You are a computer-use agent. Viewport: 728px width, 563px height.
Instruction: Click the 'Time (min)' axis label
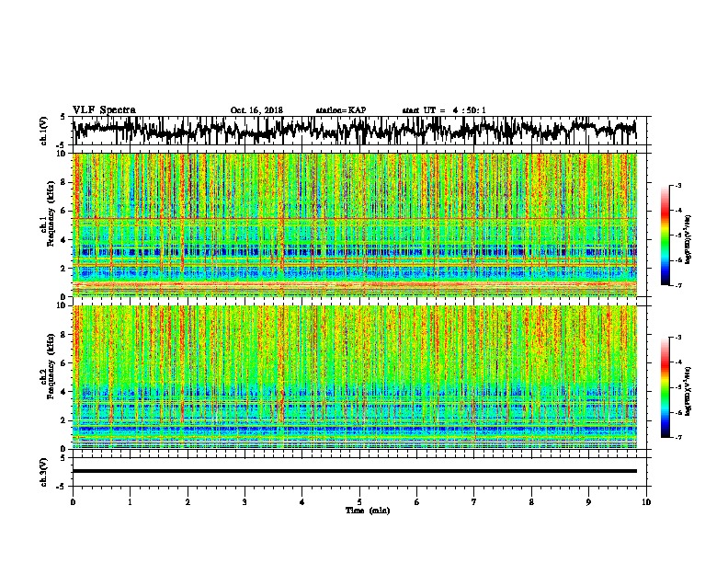(x=368, y=511)
